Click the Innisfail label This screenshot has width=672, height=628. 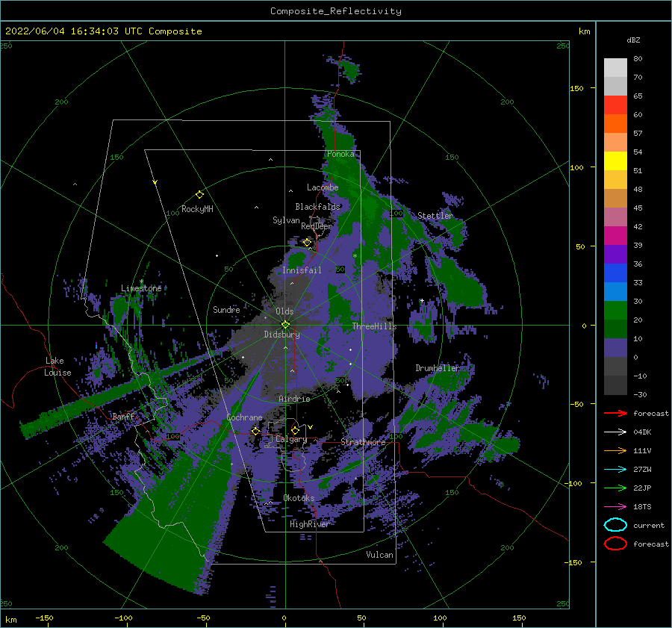coord(302,270)
